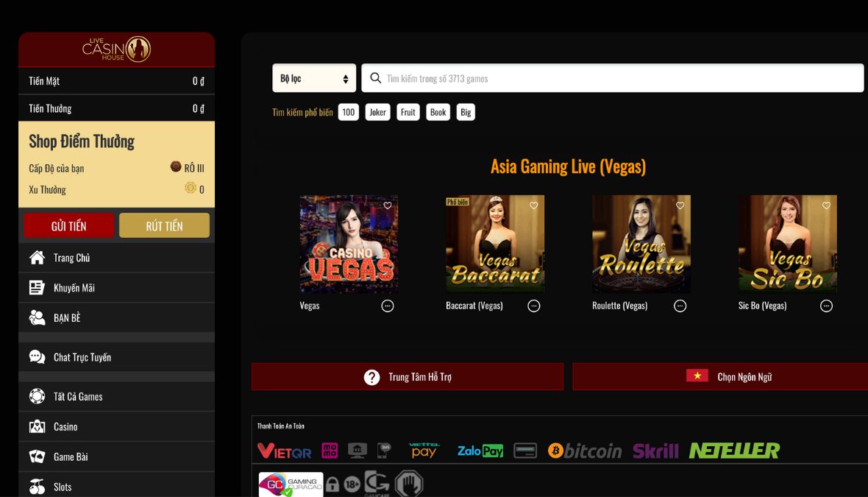
Task: Click the search magnifier icon
Action: pos(375,77)
